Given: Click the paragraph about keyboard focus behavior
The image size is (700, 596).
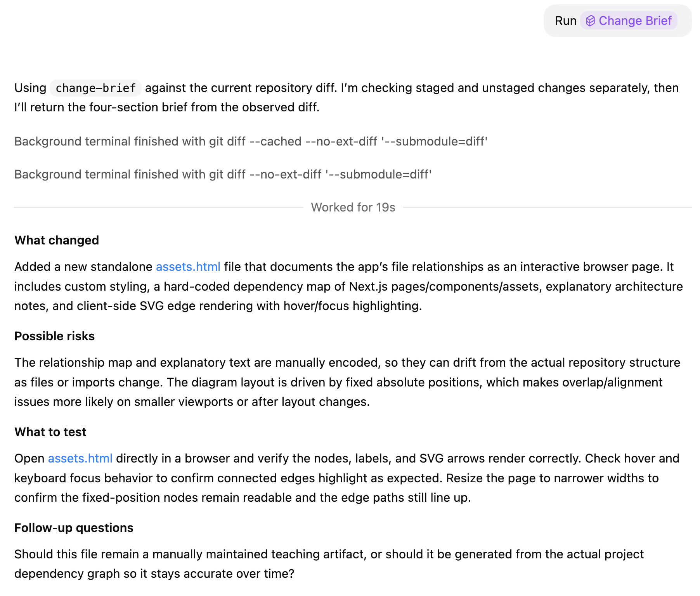Looking at the screenshot, I should 336,478.
